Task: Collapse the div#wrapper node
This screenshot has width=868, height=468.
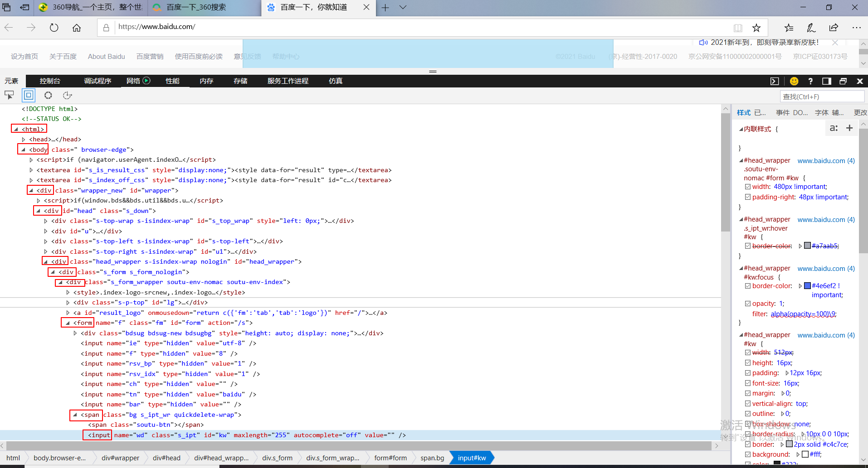Action: click(31, 190)
